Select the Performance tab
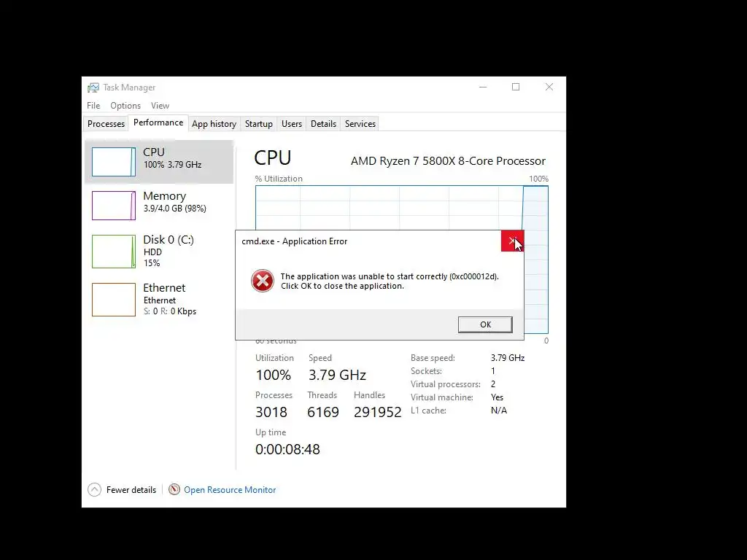747x560 pixels. 158,122
